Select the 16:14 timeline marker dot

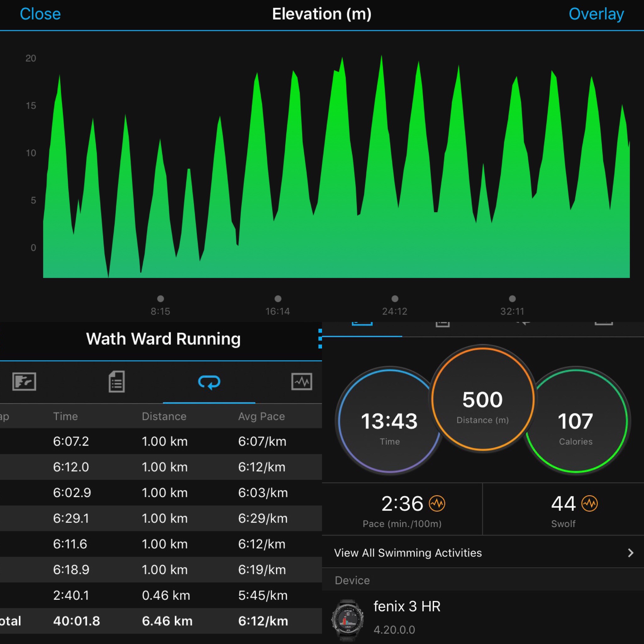278,299
